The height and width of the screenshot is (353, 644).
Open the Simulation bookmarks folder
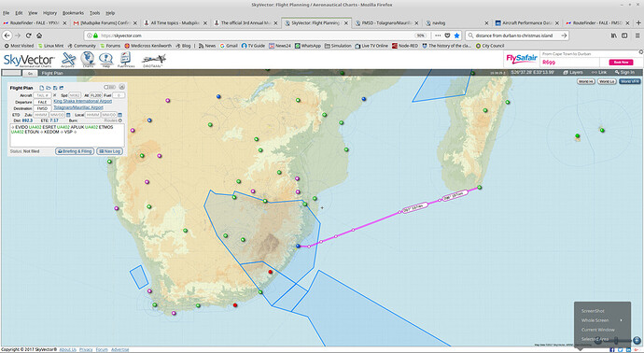click(x=338, y=46)
